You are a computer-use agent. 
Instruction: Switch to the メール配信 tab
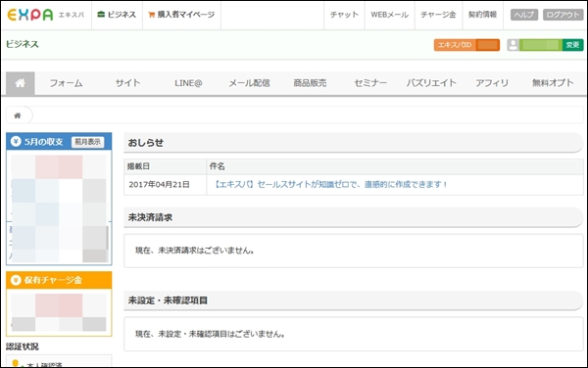[249, 83]
